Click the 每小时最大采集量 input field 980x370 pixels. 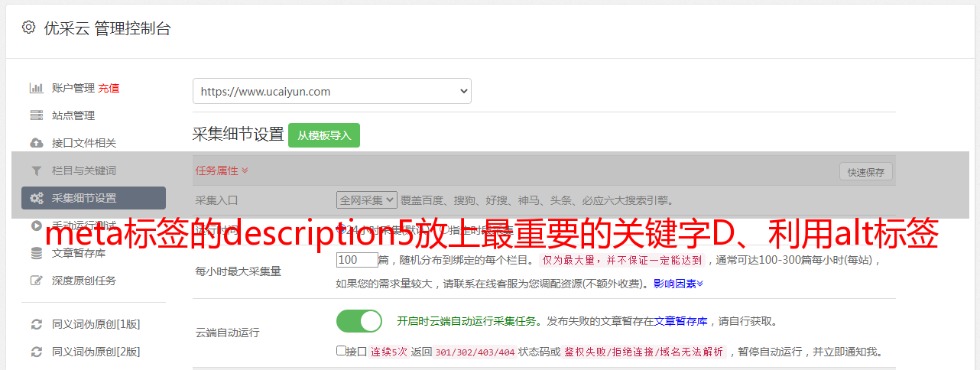tap(357, 260)
